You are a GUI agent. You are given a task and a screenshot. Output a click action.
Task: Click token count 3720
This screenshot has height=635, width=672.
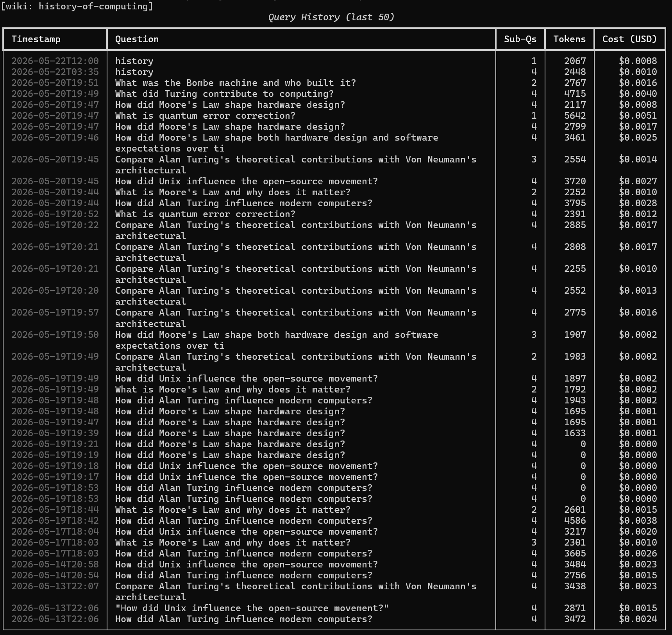(575, 181)
